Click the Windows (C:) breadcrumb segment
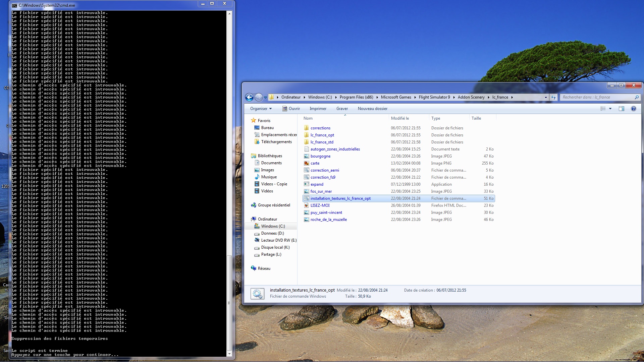Viewport: 644px width, 362px height. click(x=320, y=97)
